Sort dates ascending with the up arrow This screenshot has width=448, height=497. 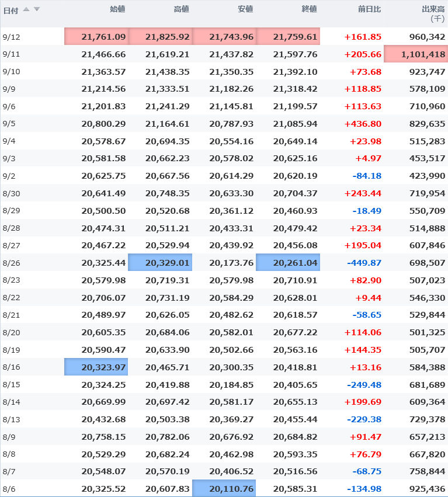pos(26,9)
